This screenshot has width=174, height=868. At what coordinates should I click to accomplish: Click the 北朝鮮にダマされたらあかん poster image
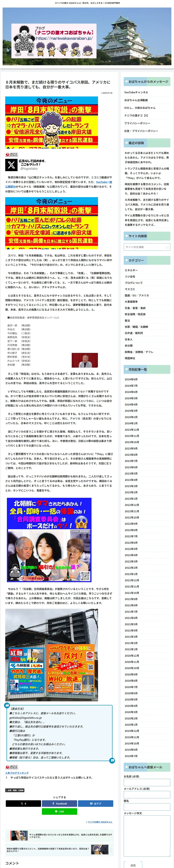pyautogui.click(x=49, y=540)
